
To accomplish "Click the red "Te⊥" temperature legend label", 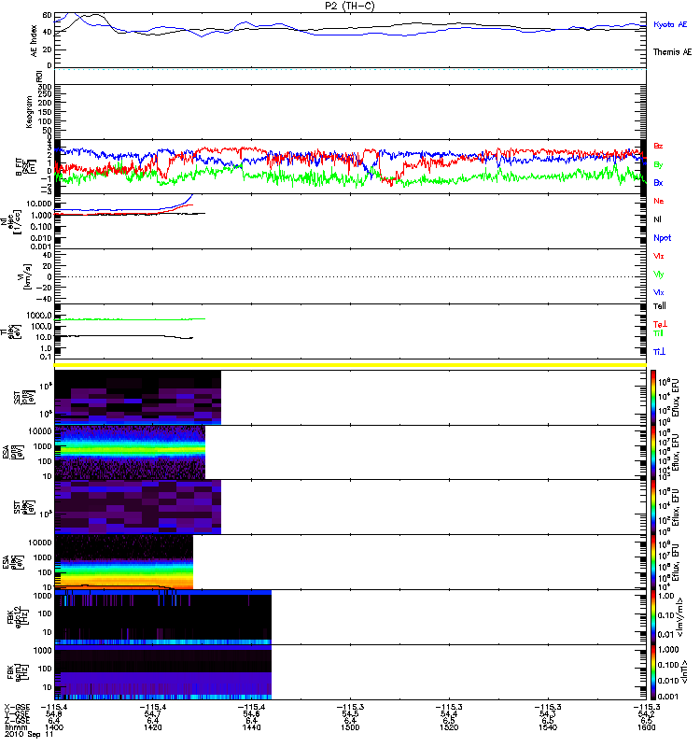I will point(660,324).
